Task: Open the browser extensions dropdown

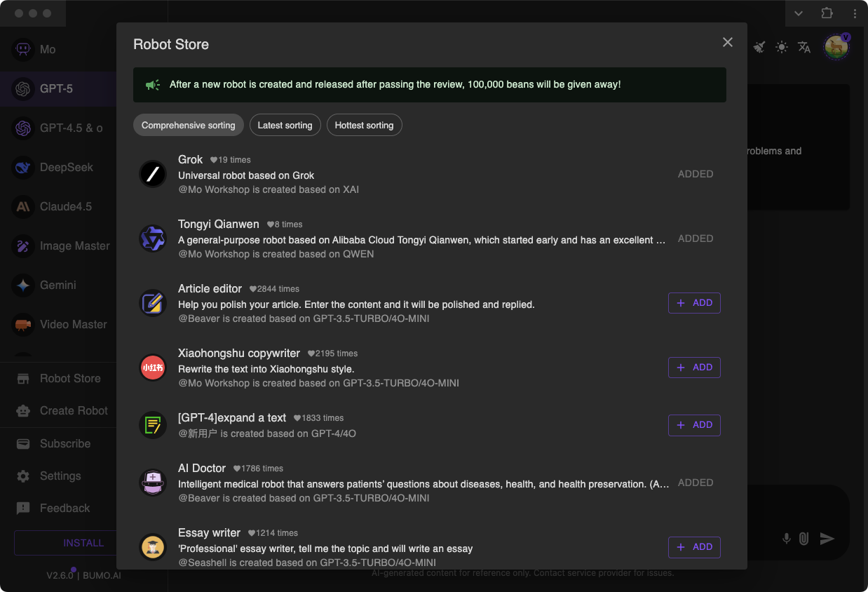Action: coord(827,13)
